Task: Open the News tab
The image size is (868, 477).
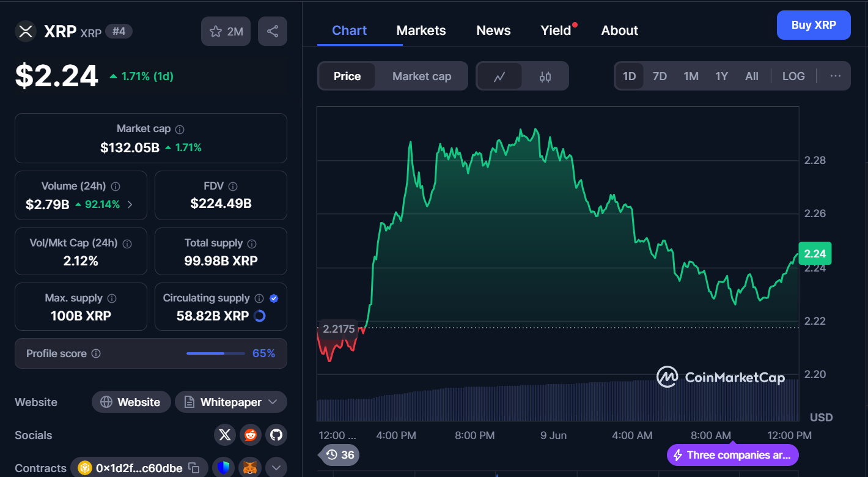Action: pyautogui.click(x=493, y=31)
